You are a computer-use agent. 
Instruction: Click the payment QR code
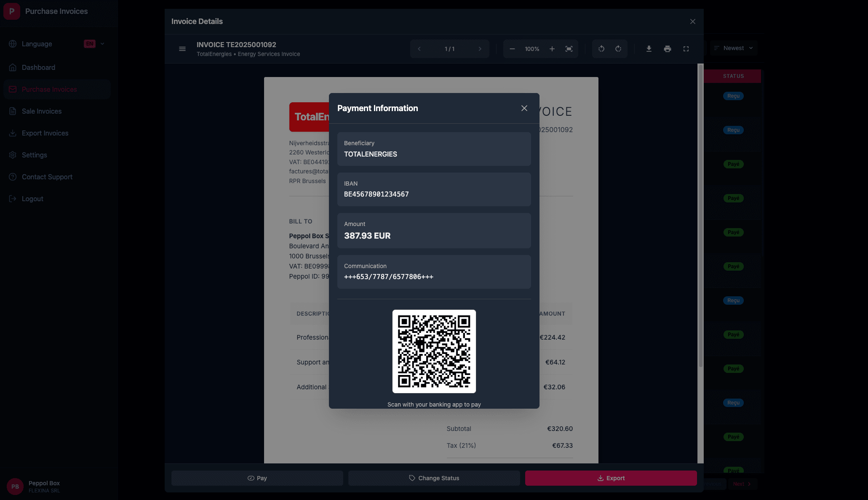tap(434, 351)
